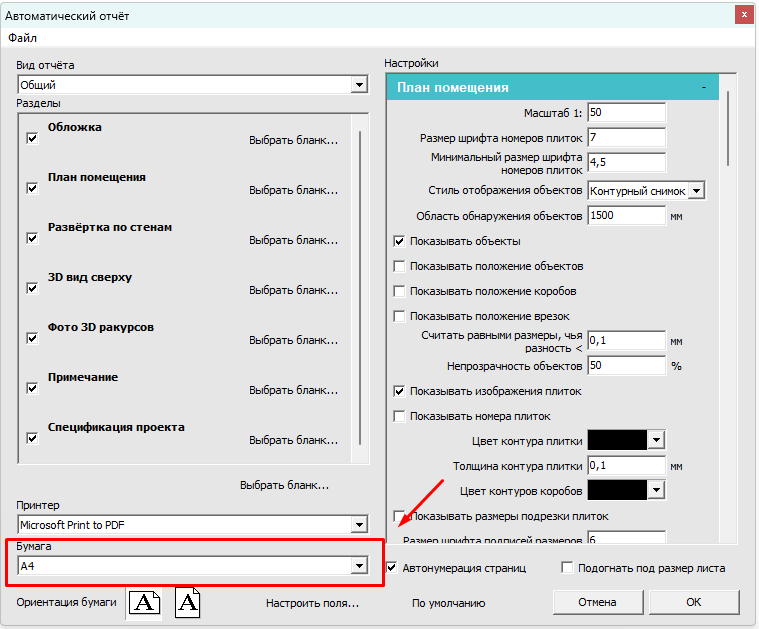Viewport: 759px width, 629px height.
Task: Click Толщина контура плитки field
Action: 626,466
